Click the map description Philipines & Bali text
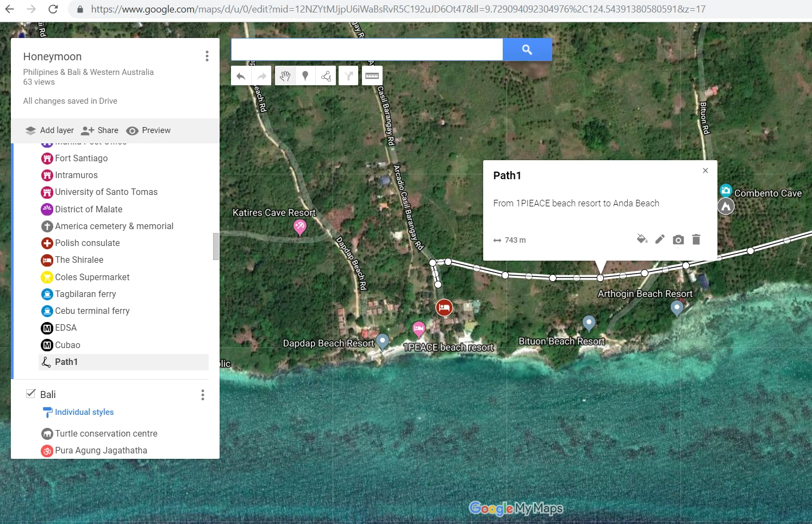This screenshot has width=812, height=524. pos(88,72)
